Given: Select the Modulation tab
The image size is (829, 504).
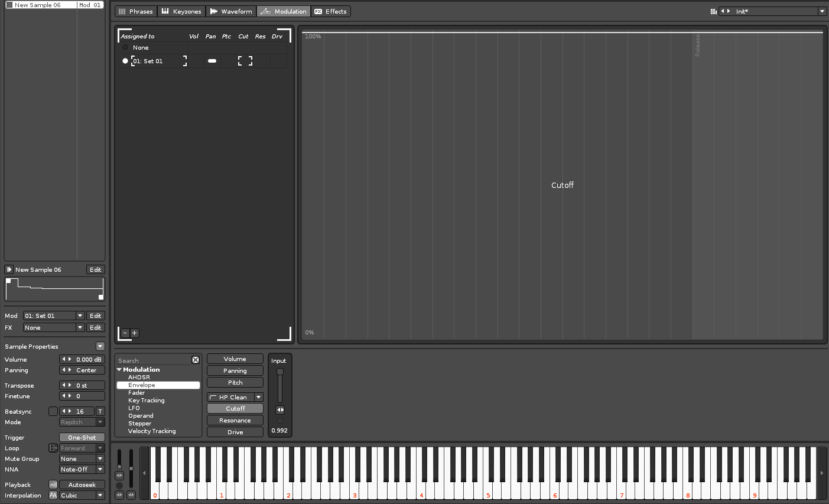Looking at the screenshot, I should [x=284, y=11].
